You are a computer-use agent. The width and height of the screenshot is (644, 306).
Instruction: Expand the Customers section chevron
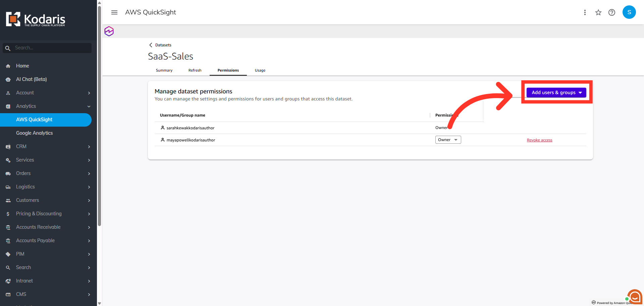click(89, 201)
